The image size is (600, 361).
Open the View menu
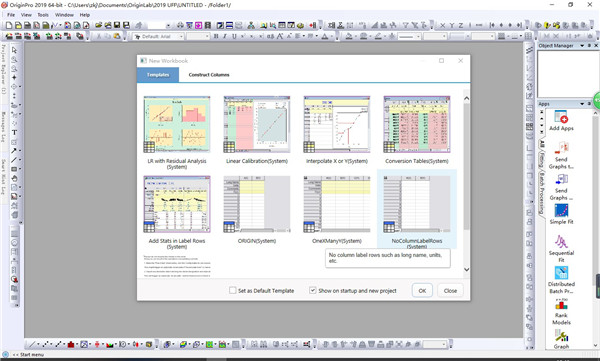point(26,15)
